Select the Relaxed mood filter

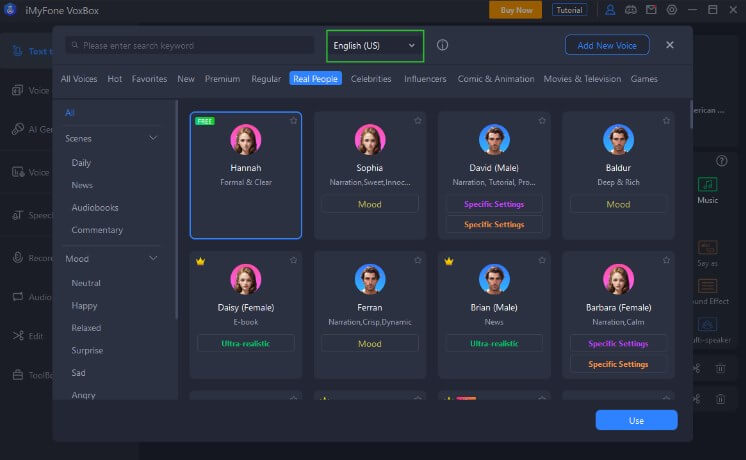(86, 328)
